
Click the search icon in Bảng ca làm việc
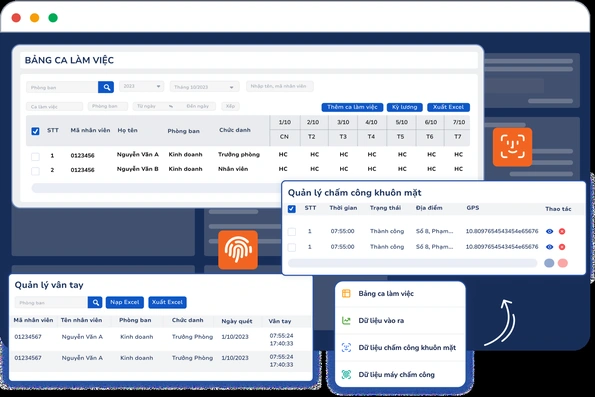coord(106,87)
